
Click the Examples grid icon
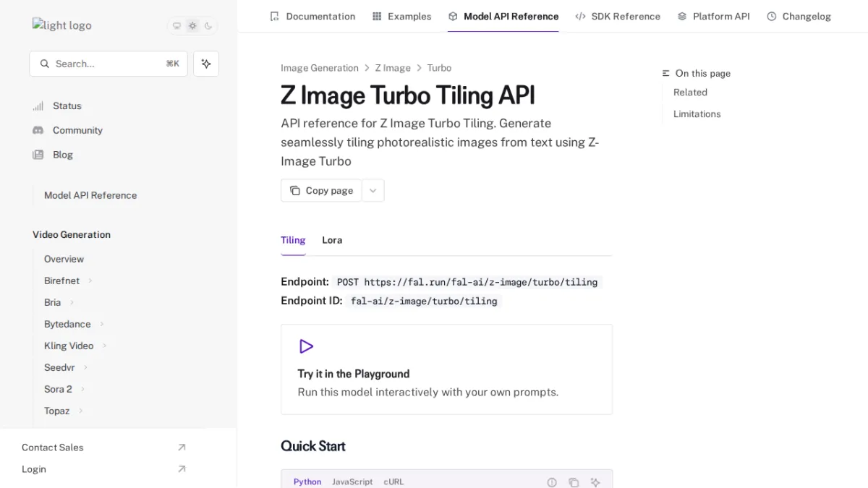(377, 16)
